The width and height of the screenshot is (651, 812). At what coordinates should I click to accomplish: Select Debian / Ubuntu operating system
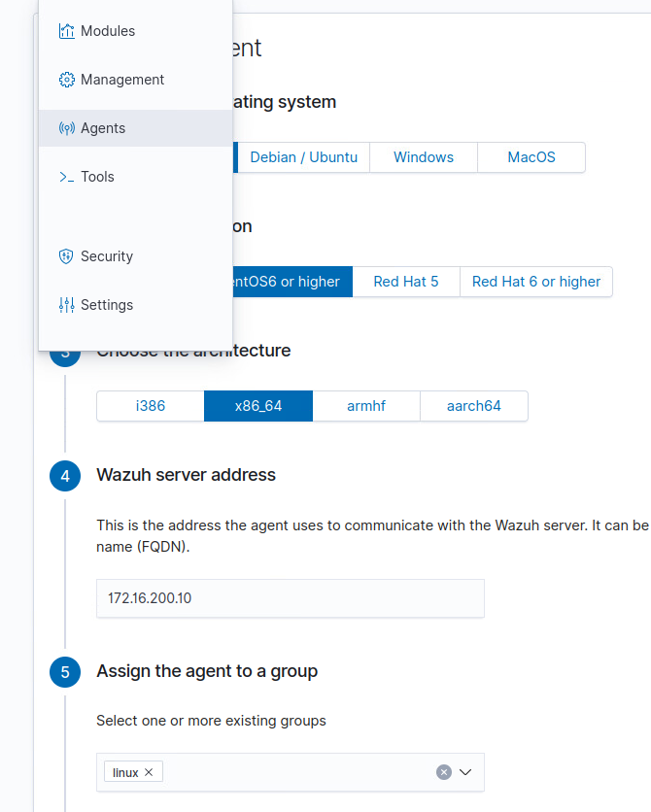303,157
